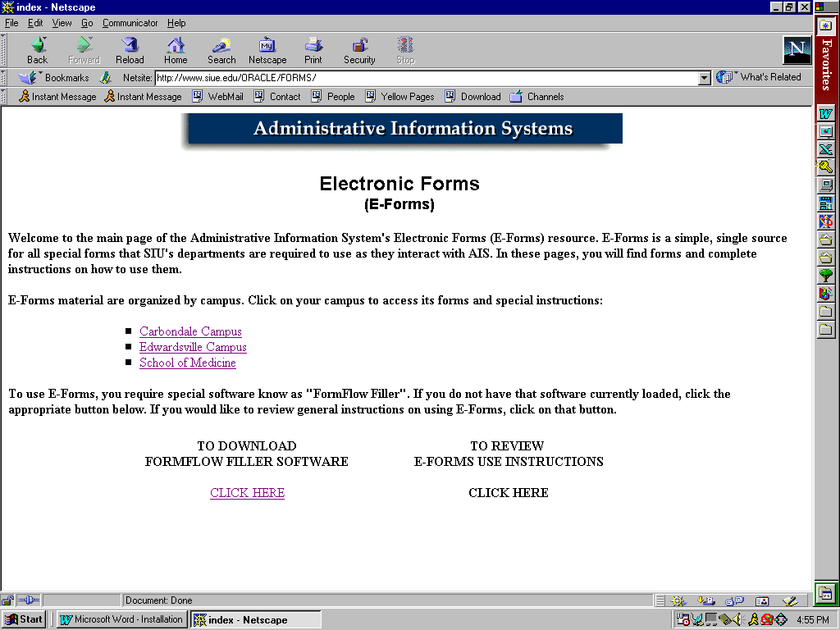
Task: Open the Security info button
Action: point(359,50)
